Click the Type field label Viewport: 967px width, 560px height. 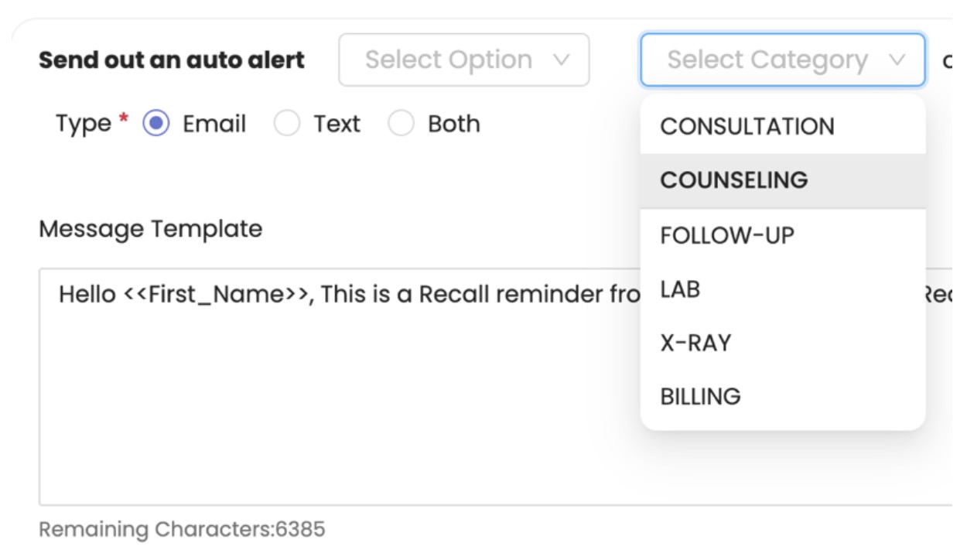pyautogui.click(x=83, y=124)
